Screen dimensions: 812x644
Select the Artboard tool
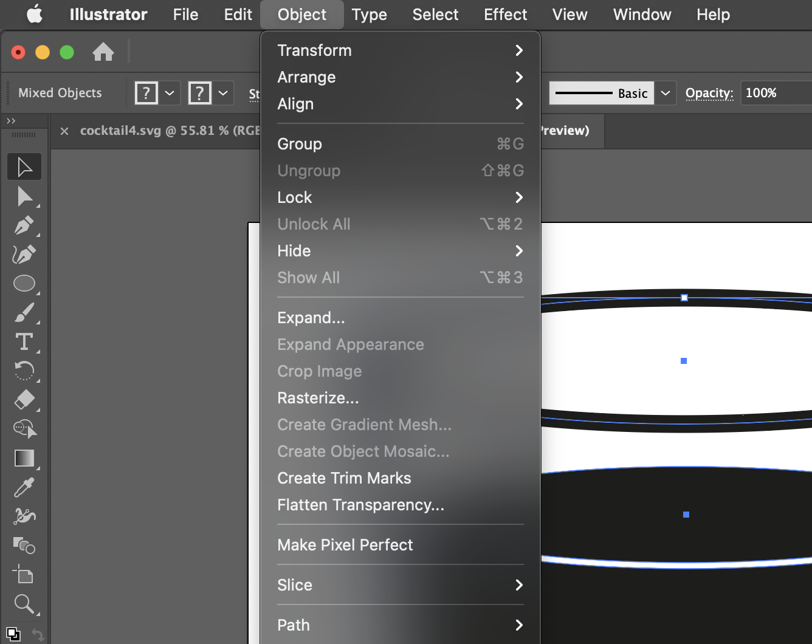pyautogui.click(x=24, y=574)
